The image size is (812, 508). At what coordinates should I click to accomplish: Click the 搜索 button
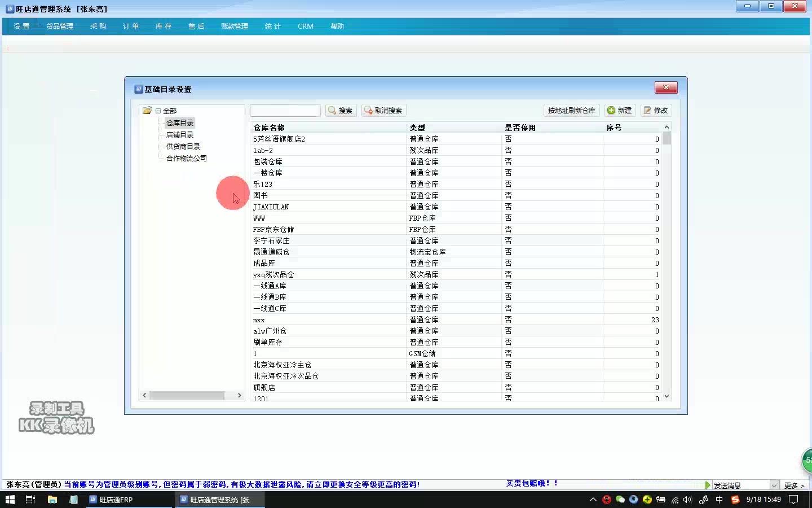(x=341, y=111)
